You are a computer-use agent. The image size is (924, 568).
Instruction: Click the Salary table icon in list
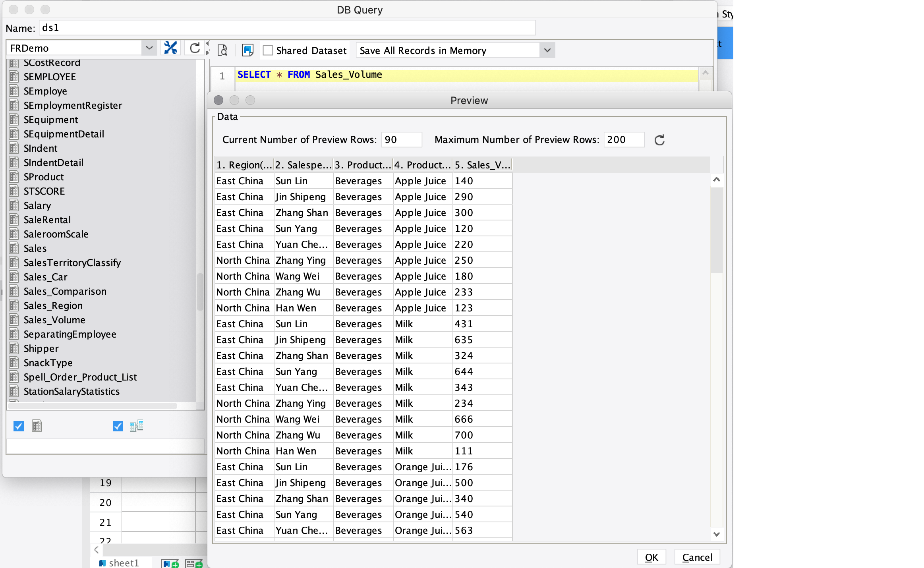pyautogui.click(x=14, y=205)
